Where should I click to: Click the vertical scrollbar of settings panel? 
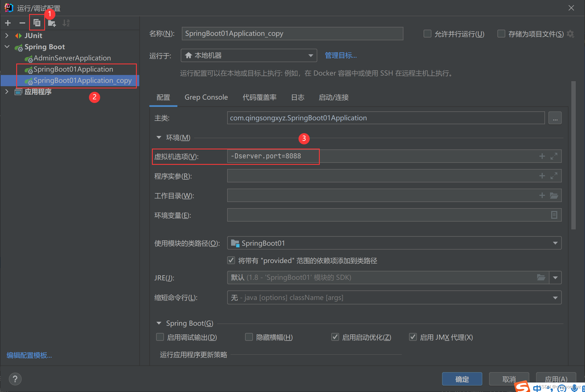pyautogui.click(x=573, y=155)
